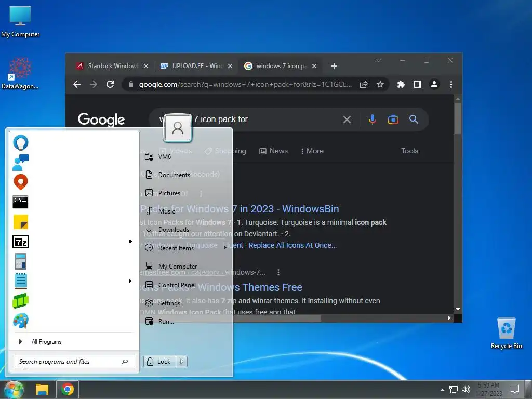This screenshot has width=532, height=399.
Task: Clear the Google search box
Action: pyautogui.click(x=347, y=119)
